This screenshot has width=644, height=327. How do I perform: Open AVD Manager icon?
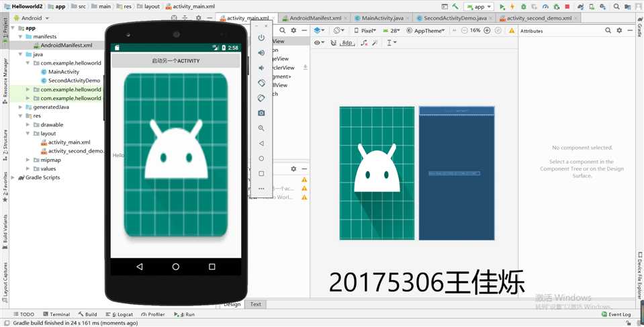[x=592, y=7]
